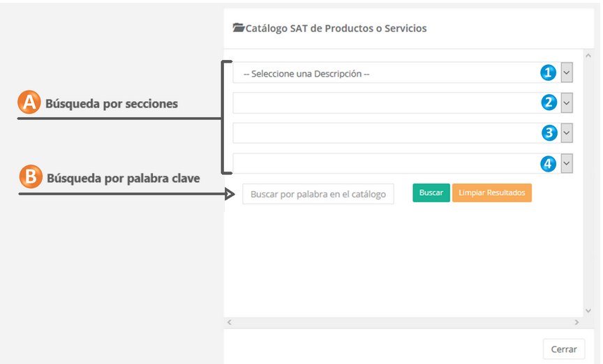The image size is (603, 364).
Task: Click the 'Búsqueda por palabra clave' label
Action: point(123,179)
